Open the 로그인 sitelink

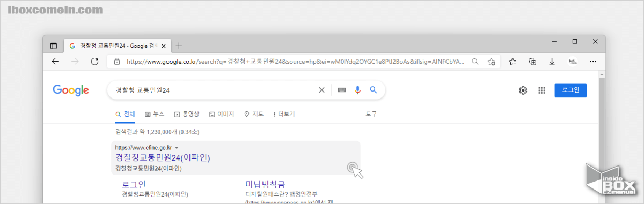134,184
